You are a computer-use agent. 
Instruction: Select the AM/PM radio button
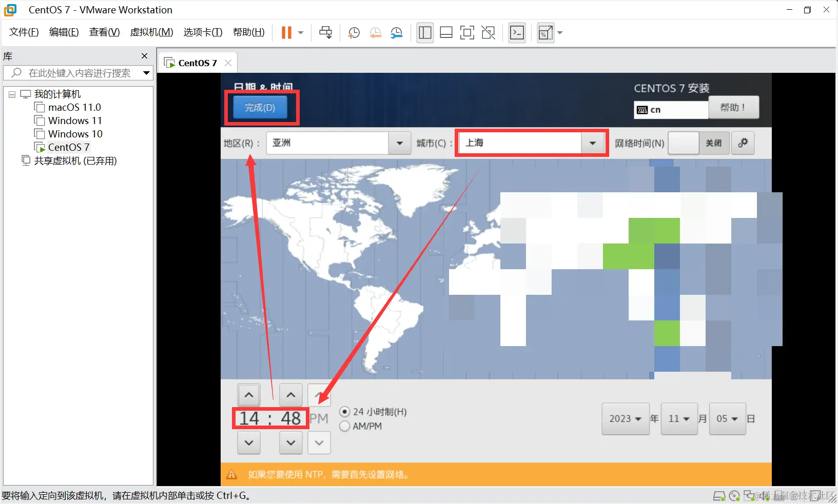tap(345, 426)
